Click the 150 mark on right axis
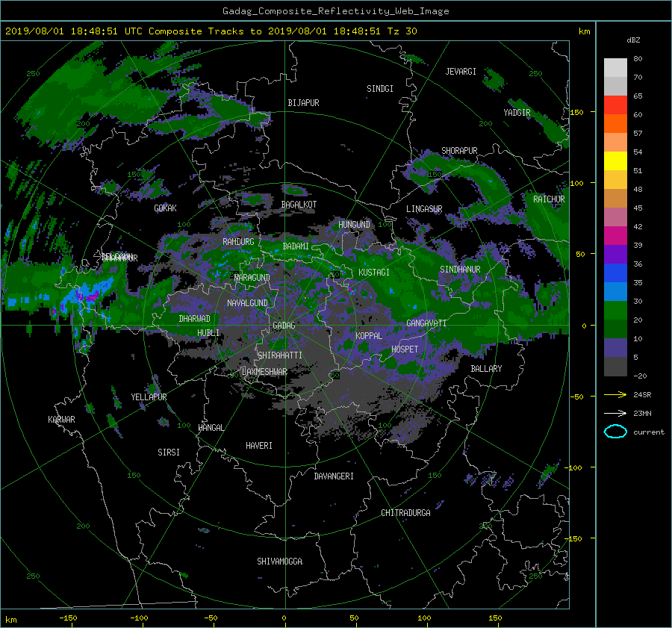This screenshot has width=672, height=628. pos(576,112)
